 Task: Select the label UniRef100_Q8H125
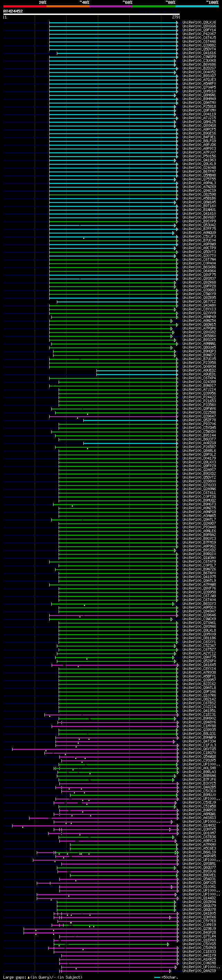[x=199, y=122]
